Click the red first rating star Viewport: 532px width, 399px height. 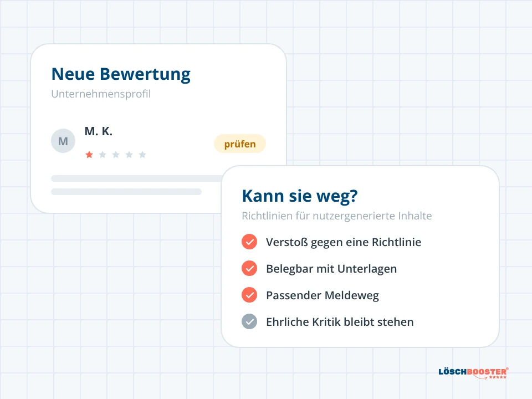click(89, 155)
